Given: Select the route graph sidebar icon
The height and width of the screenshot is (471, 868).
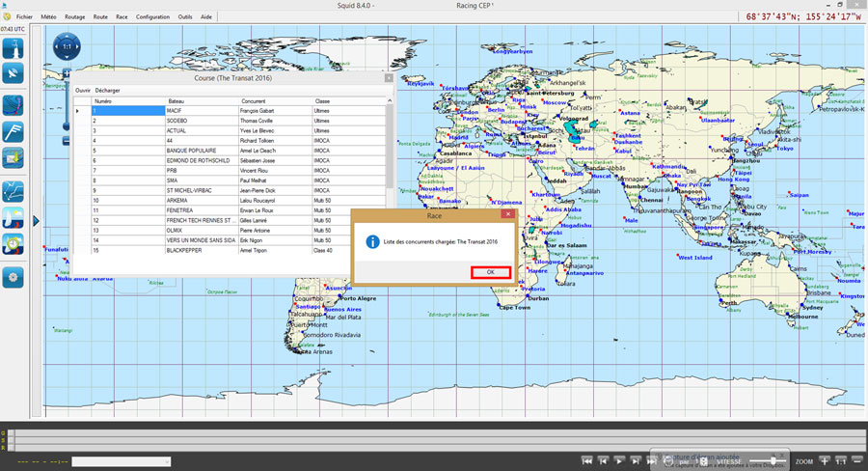Looking at the screenshot, I should [x=14, y=190].
